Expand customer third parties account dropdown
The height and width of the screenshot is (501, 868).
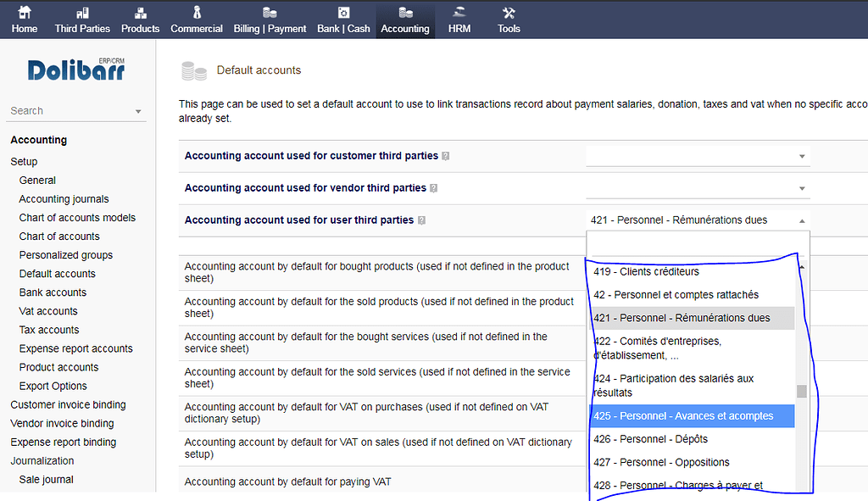[698, 156]
